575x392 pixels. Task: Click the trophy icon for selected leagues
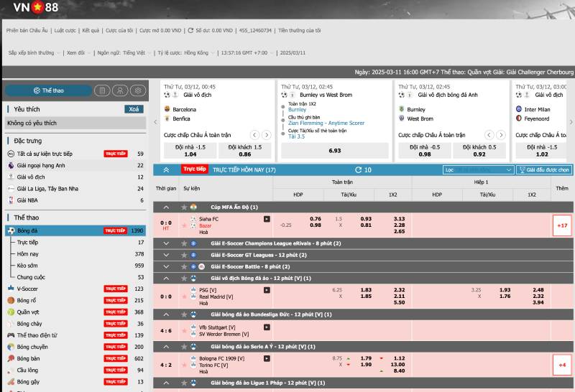click(x=522, y=170)
